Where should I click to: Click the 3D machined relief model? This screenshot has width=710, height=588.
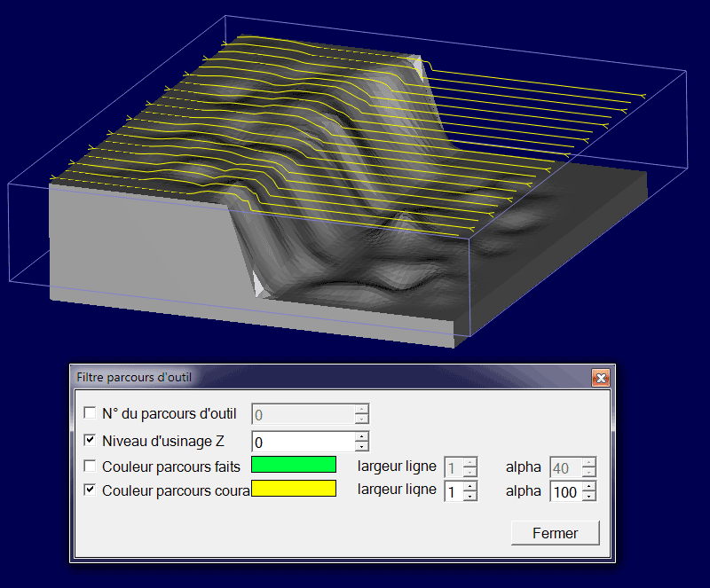tap(349, 190)
